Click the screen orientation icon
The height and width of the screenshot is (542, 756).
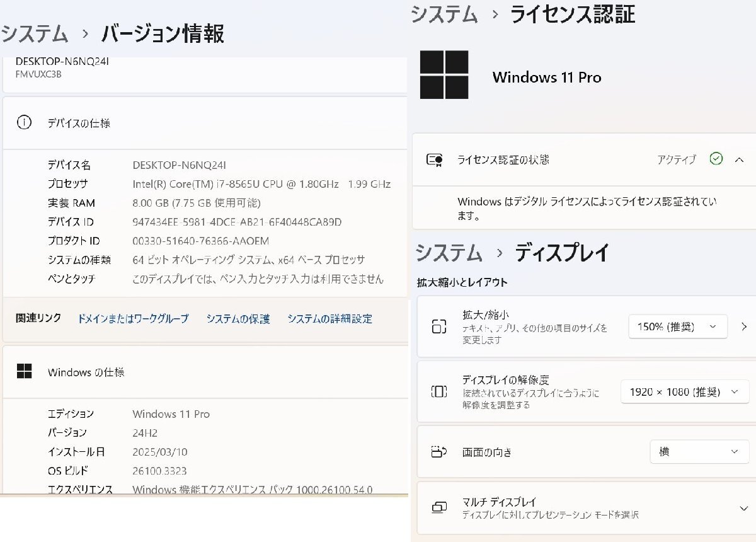point(439,451)
